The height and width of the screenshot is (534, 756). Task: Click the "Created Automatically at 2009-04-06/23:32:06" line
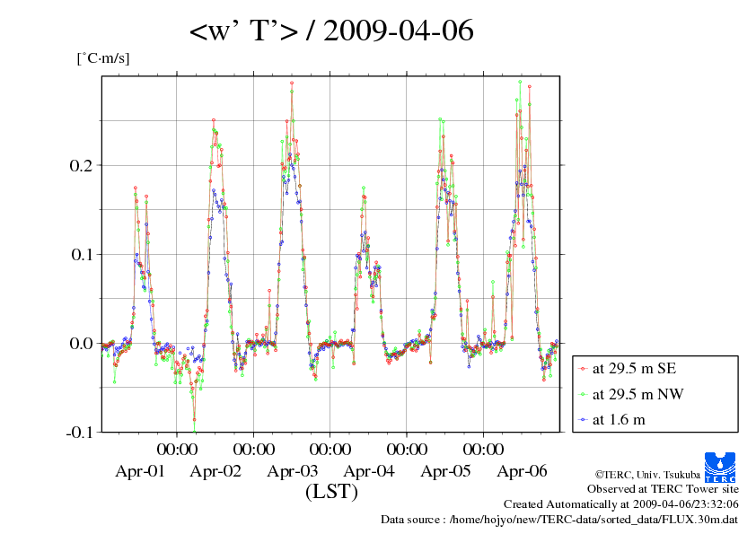(621, 504)
